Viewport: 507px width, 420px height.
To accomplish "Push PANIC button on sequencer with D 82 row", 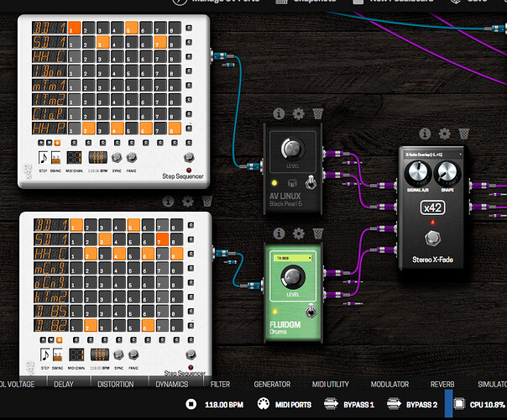I will 133,355.
